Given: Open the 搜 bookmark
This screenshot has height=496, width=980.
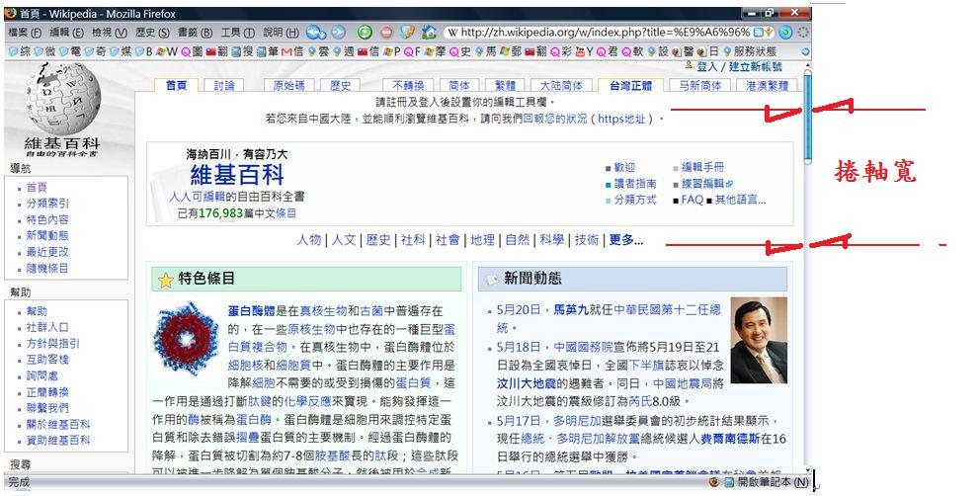Looking at the screenshot, I should click(242, 51).
